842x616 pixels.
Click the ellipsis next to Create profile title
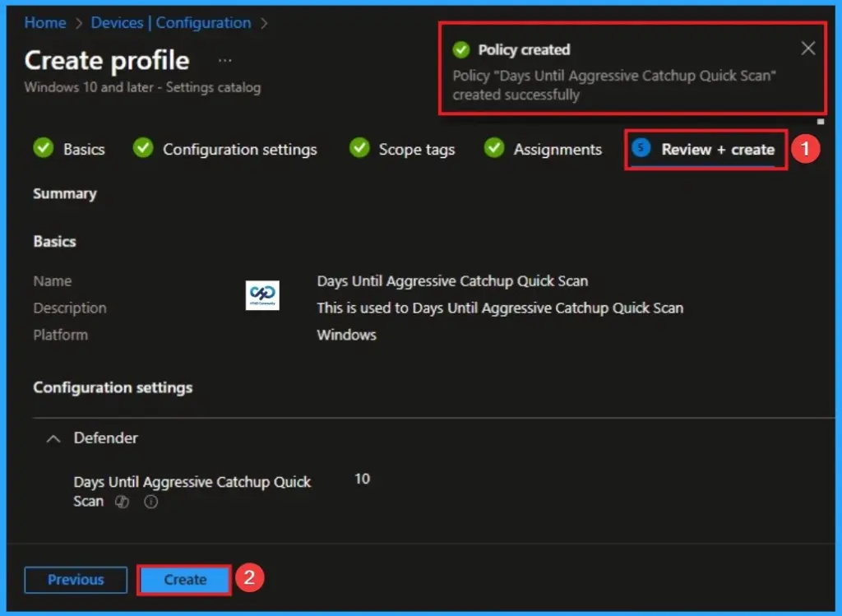coord(224,59)
